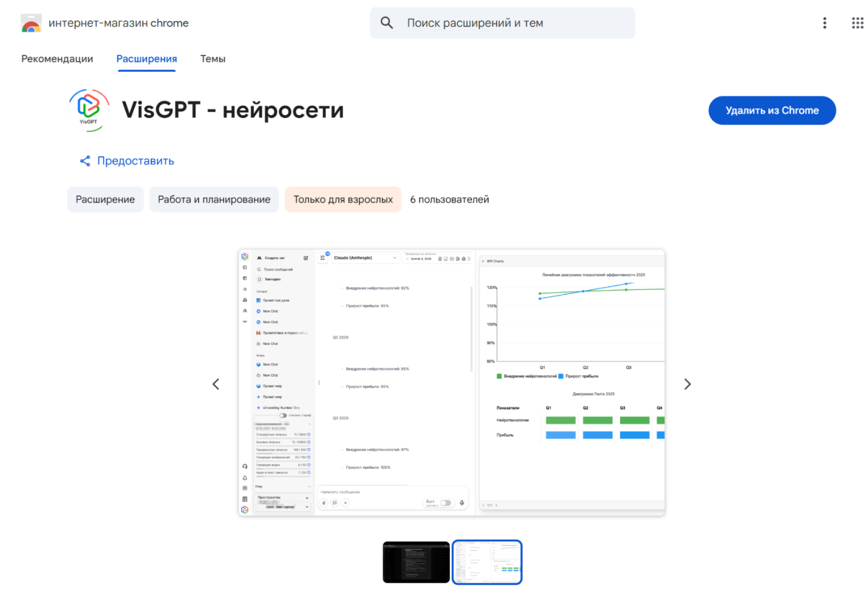868x601 pixels.
Task: Click the Удалить из Chrome button
Action: coord(772,110)
